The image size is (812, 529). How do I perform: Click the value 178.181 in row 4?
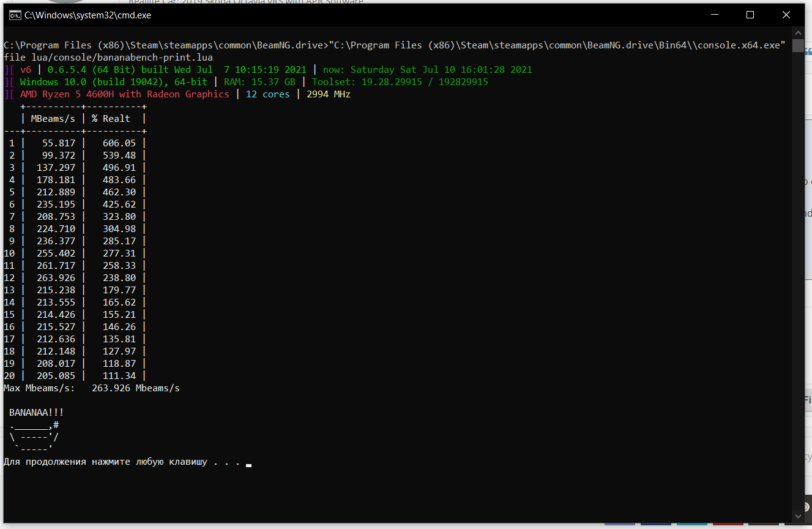[x=56, y=180]
